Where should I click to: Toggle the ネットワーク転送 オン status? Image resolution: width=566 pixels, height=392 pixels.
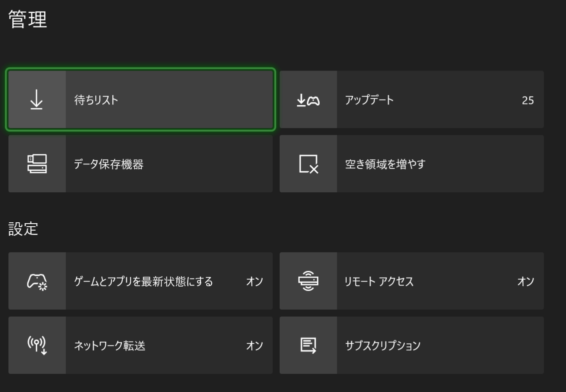pyautogui.click(x=255, y=346)
